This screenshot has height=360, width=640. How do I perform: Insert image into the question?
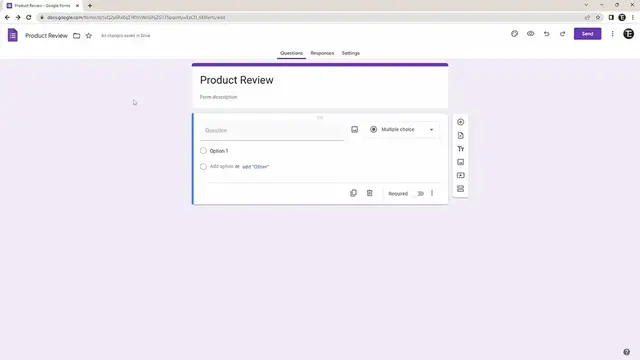[x=354, y=129]
